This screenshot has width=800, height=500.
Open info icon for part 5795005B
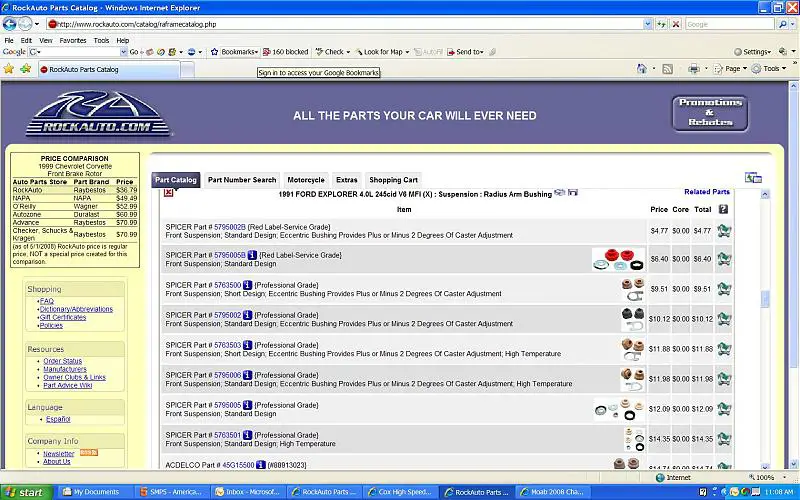(252, 255)
